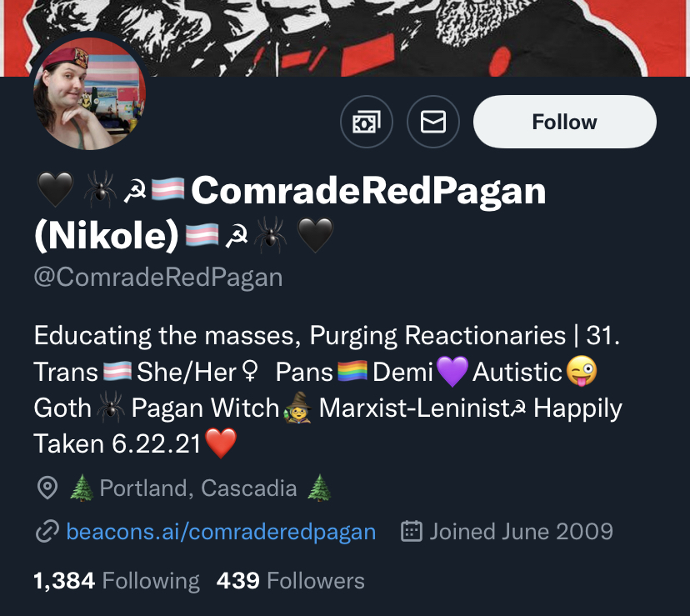The width and height of the screenshot is (690, 616).
Task: Click the red heart emoji in bio
Action: [x=221, y=443]
